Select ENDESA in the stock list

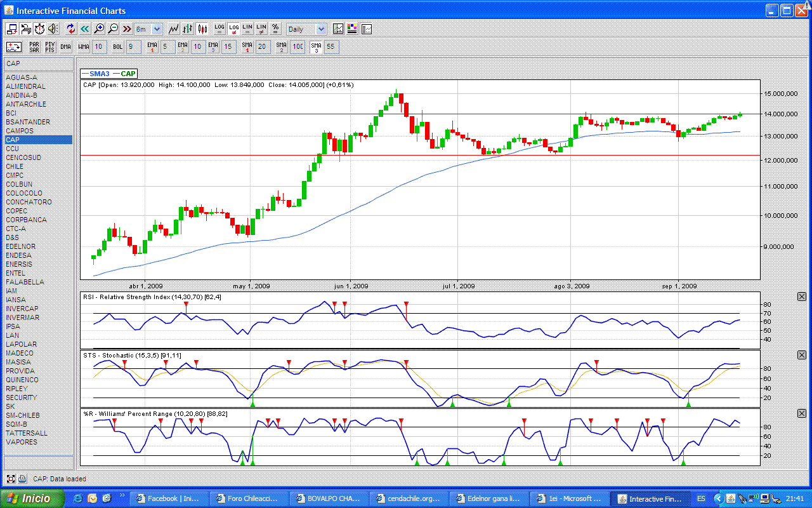tap(19, 255)
